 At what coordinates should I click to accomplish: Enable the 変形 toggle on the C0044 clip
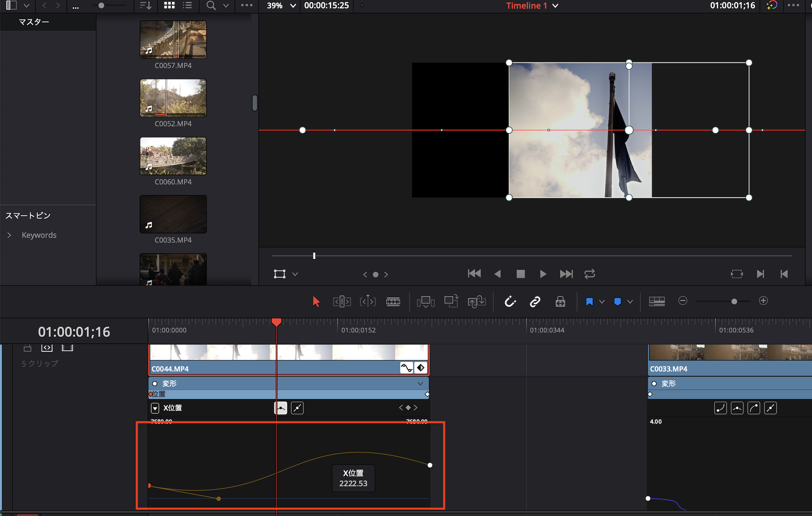click(x=155, y=384)
